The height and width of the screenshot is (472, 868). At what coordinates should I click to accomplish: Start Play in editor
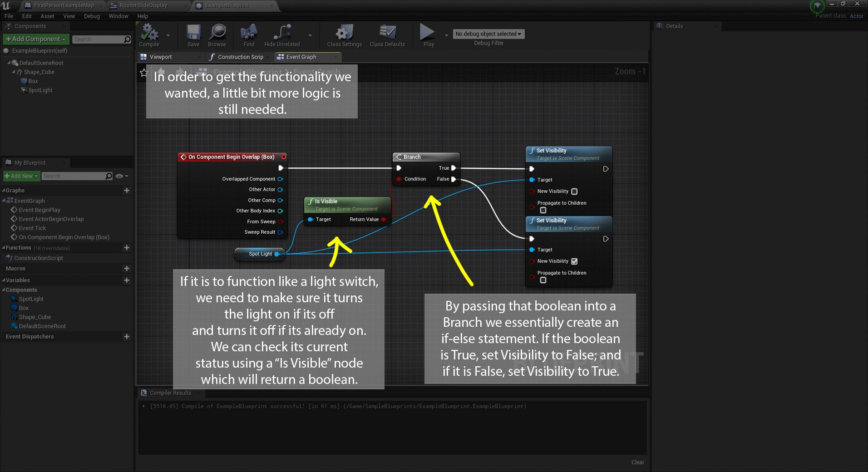point(429,35)
